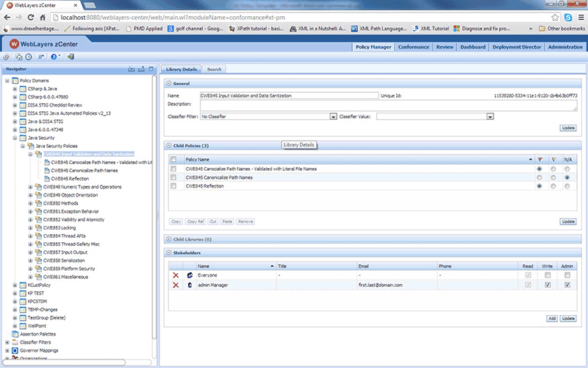The image size is (588, 368).
Task: Click Update button in Stakeholders section
Action: tap(568, 319)
